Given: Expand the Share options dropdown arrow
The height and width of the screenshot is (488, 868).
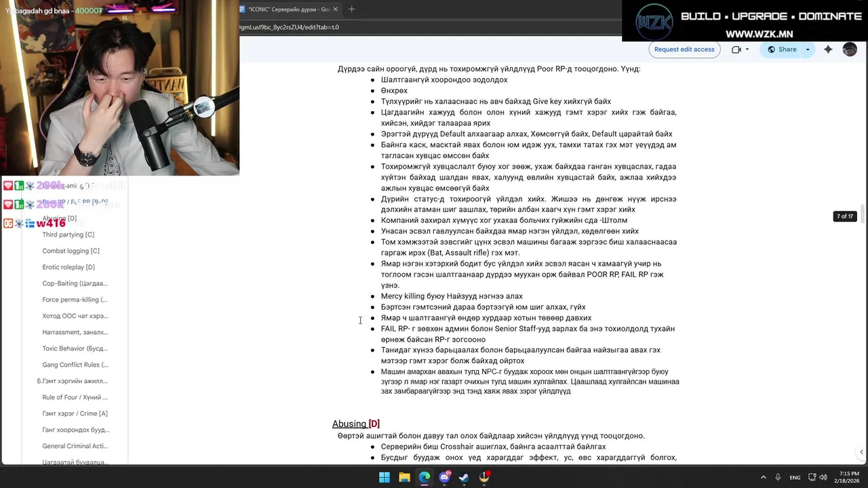Looking at the screenshot, I should [808, 49].
